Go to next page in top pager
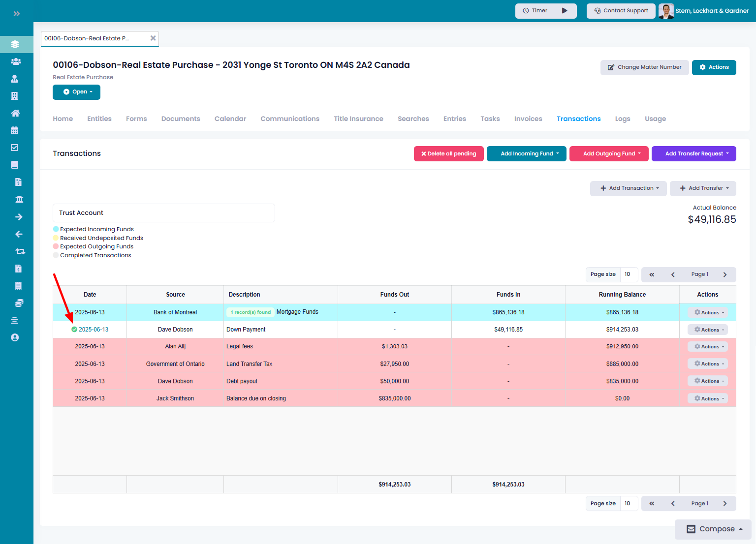Image resolution: width=756 pixels, height=544 pixels. coord(725,274)
